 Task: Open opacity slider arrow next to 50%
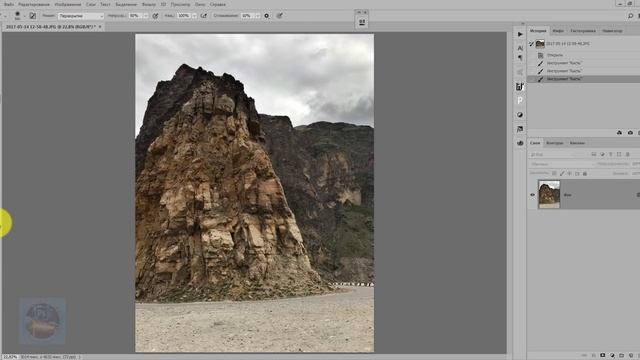146,16
